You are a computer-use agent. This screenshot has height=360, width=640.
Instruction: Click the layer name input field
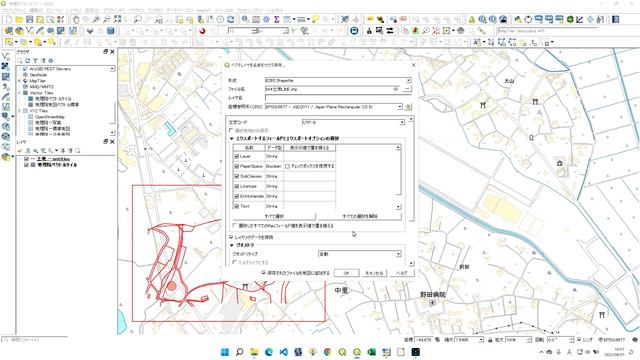(338, 98)
